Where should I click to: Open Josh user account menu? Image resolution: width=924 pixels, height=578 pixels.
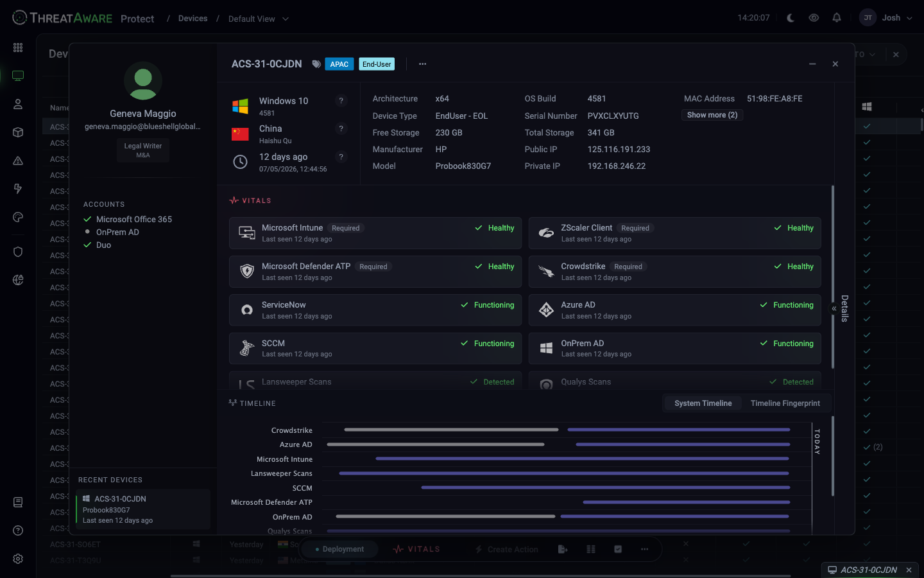pos(886,18)
